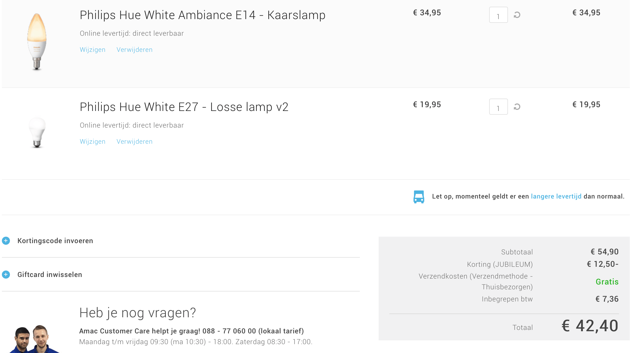Expand the Giftcard inwisselen section

coord(50,275)
